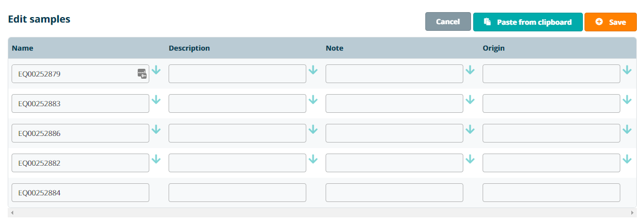644x224 pixels.
Task: Focus the EQ00252884 name field
Action: tap(80, 193)
